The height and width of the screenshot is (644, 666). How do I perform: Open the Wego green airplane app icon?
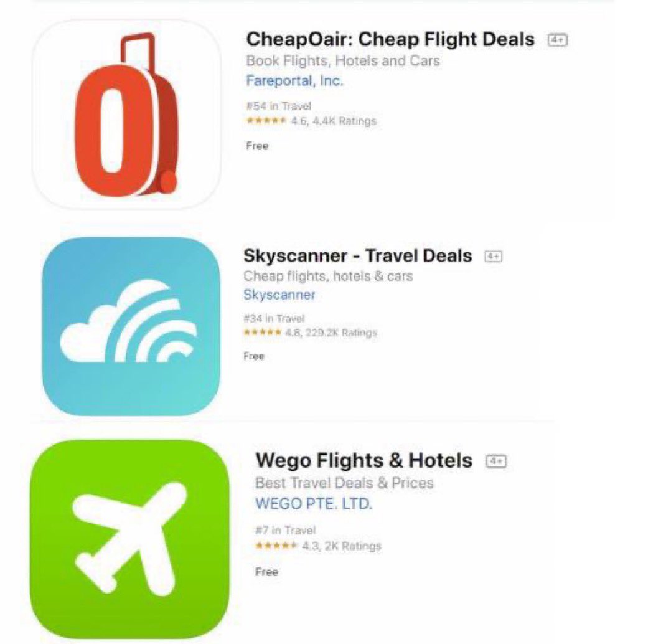(129, 539)
